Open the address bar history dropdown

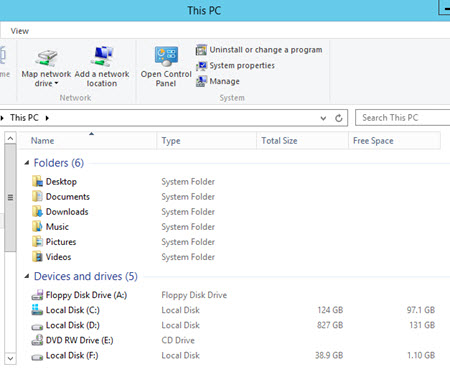coord(323,118)
